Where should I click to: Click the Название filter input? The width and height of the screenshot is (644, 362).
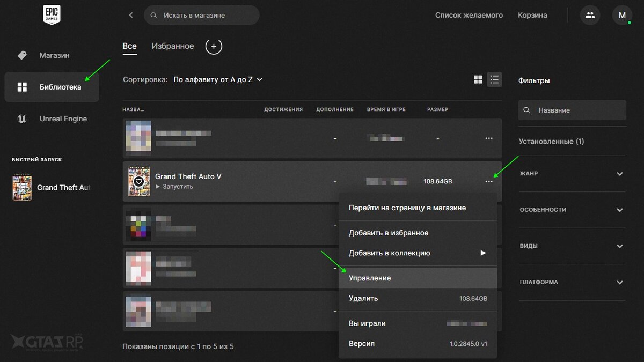pyautogui.click(x=572, y=110)
